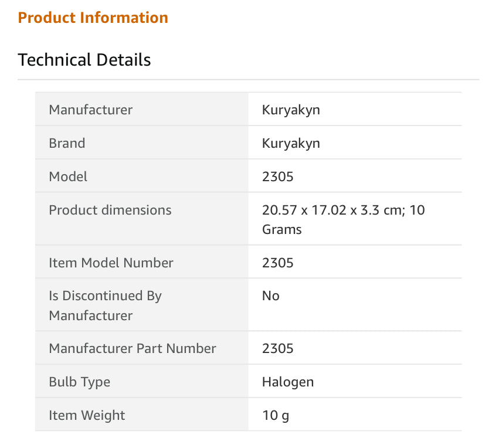
Task: Click the Model row label
Action: [x=68, y=177]
